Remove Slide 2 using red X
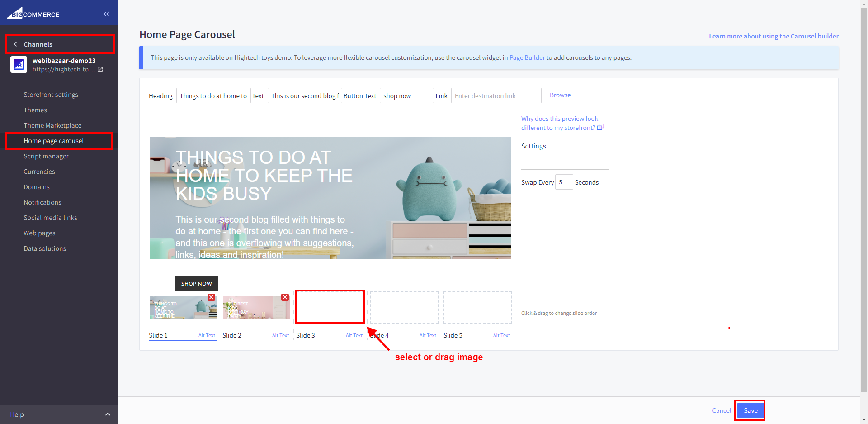Viewport: 868px width, 424px height. tap(285, 297)
